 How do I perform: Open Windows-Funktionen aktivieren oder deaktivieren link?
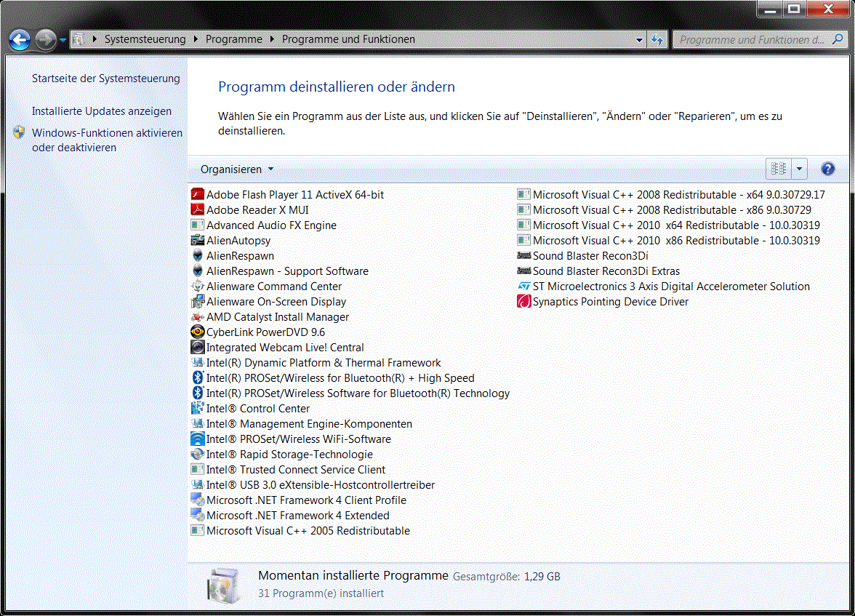click(108, 140)
